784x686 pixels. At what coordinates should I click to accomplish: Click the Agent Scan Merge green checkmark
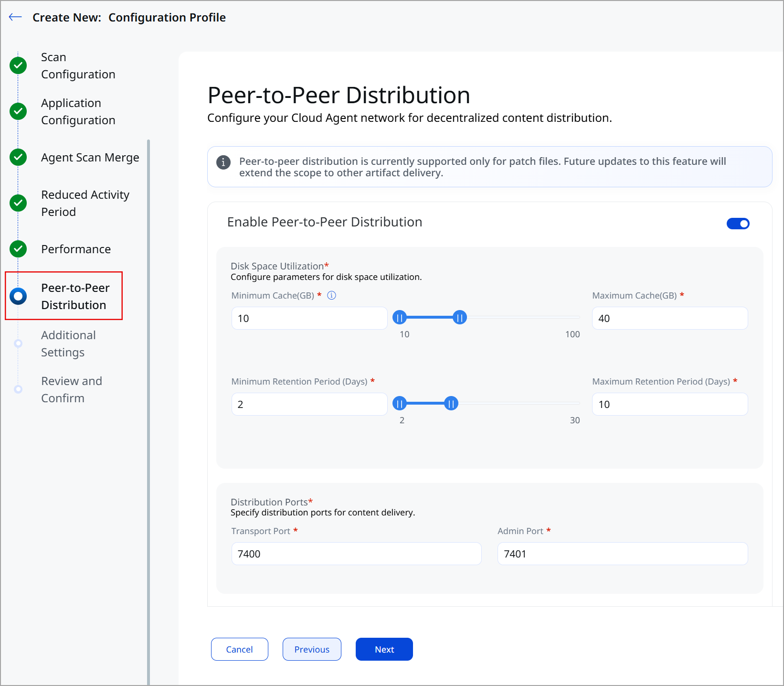tap(18, 157)
